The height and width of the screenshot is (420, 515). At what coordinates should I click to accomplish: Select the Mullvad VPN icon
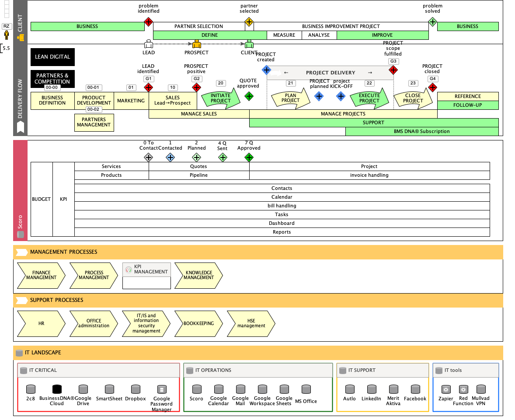coord(481,389)
